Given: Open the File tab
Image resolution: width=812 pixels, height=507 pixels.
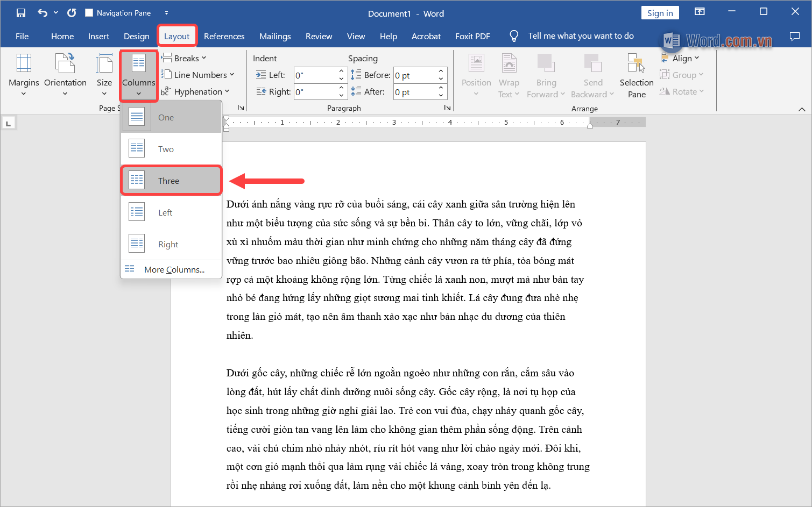Looking at the screenshot, I should click(22, 36).
